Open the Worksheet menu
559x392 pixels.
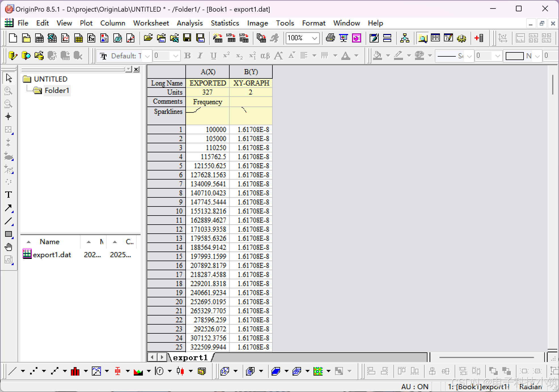[151, 23]
